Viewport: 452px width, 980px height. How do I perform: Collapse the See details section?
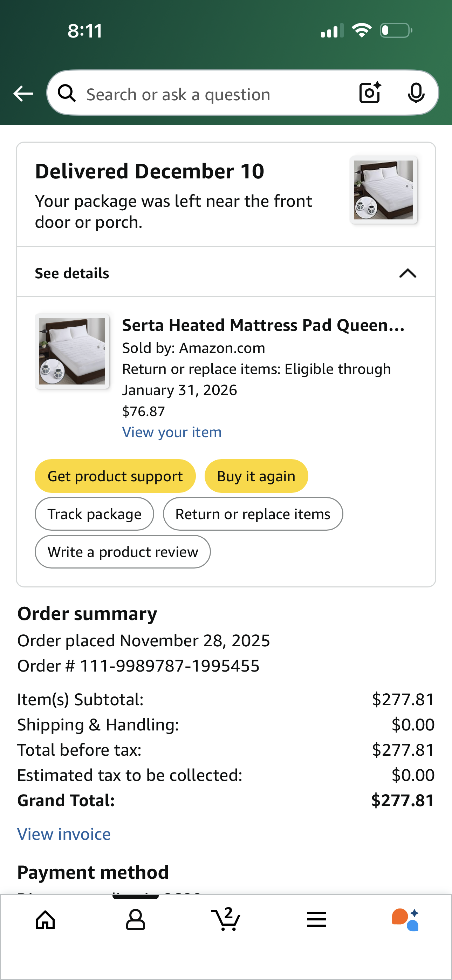pos(226,273)
